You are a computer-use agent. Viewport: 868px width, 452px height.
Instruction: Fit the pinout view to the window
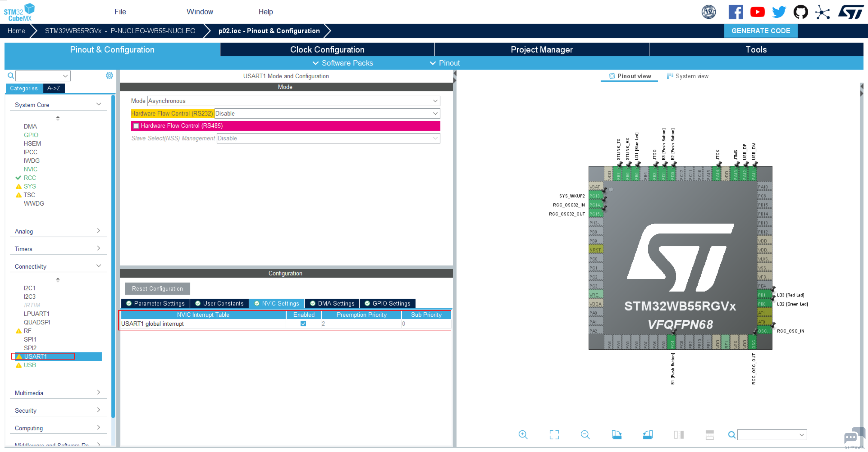[554, 435]
